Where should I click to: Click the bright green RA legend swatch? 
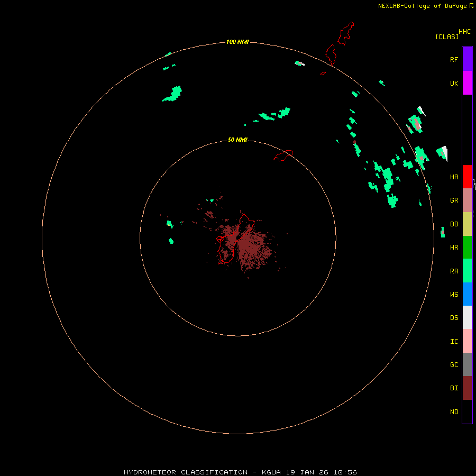tap(467, 271)
